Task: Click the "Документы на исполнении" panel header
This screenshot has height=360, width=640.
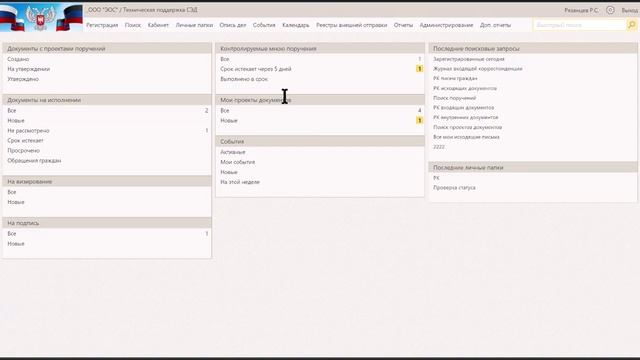Action: [x=107, y=100]
